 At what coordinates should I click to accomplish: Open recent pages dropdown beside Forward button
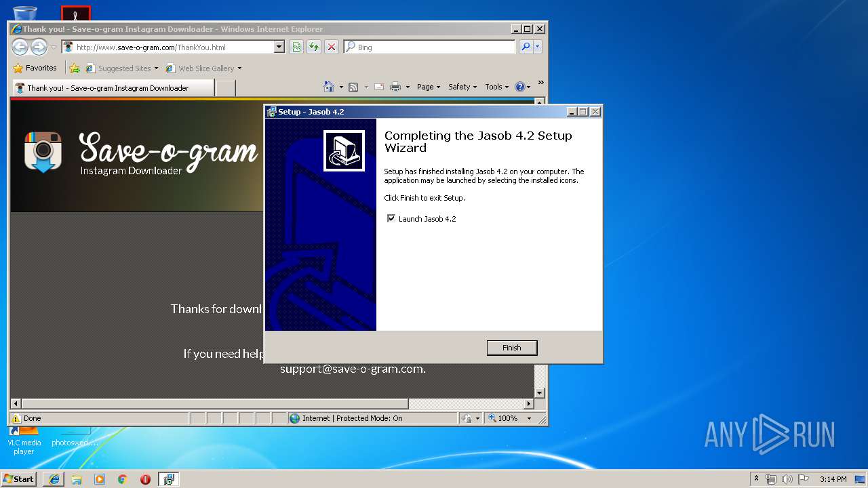coord(54,47)
